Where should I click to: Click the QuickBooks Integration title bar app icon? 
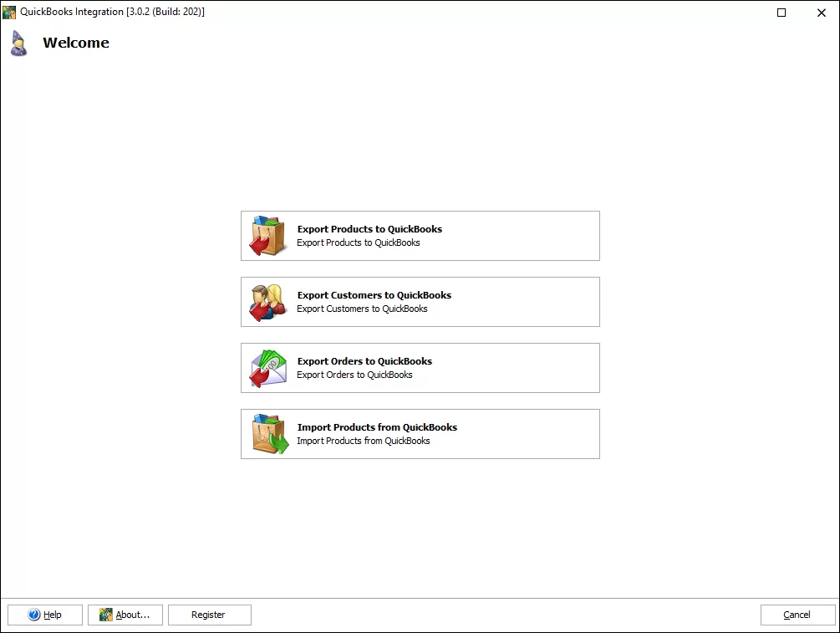[x=10, y=12]
